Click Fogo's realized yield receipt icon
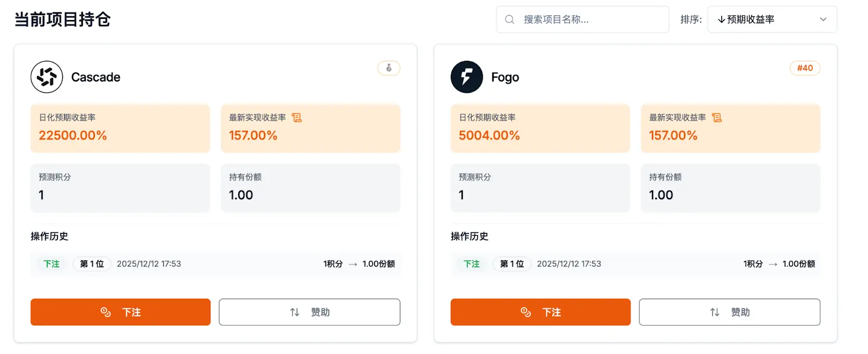The image size is (868, 354). point(717,118)
